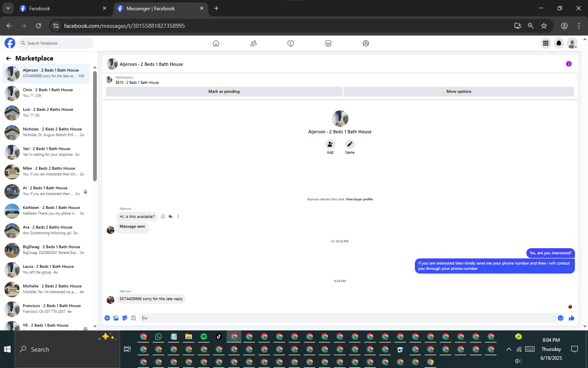Open BigDwag 2 Beds 1 Bath House conversation

point(46,250)
